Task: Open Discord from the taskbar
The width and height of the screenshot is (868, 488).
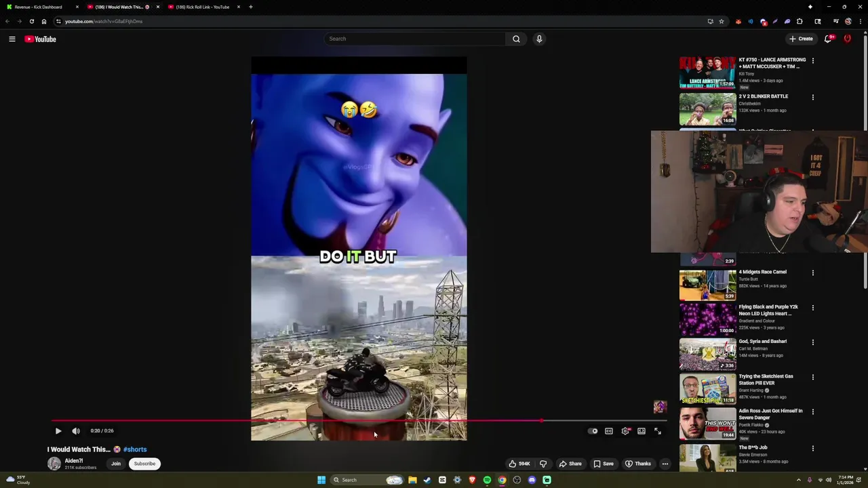Action: [x=532, y=480]
